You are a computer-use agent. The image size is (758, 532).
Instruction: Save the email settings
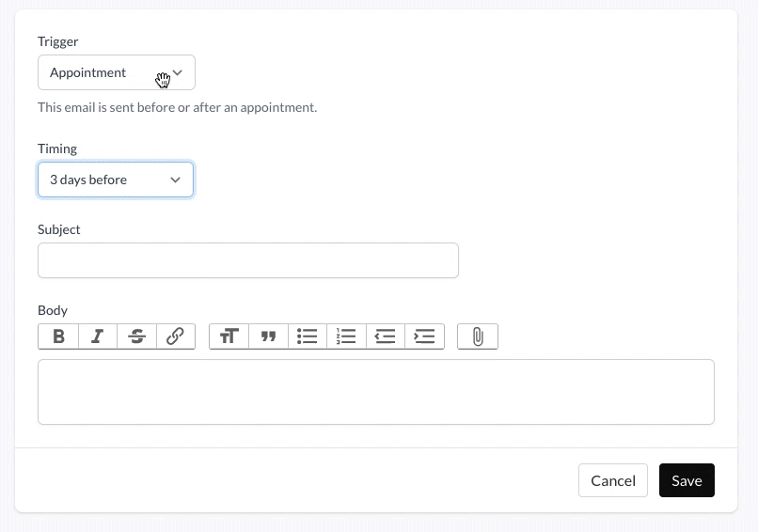point(687,480)
